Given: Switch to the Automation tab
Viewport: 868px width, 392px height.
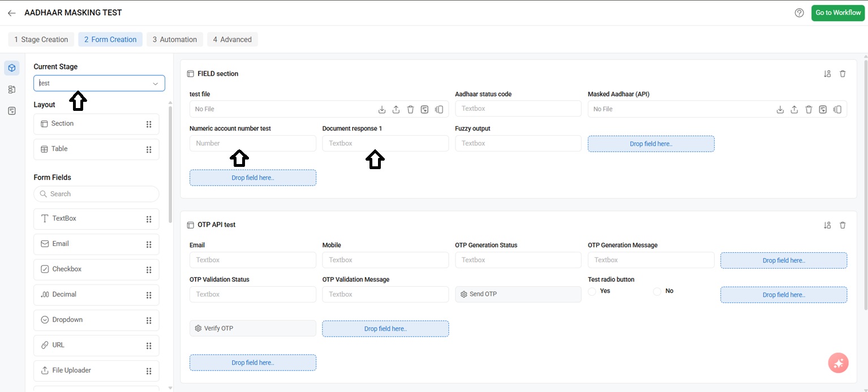Looking at the screenshot, I should tap(175, 40).
